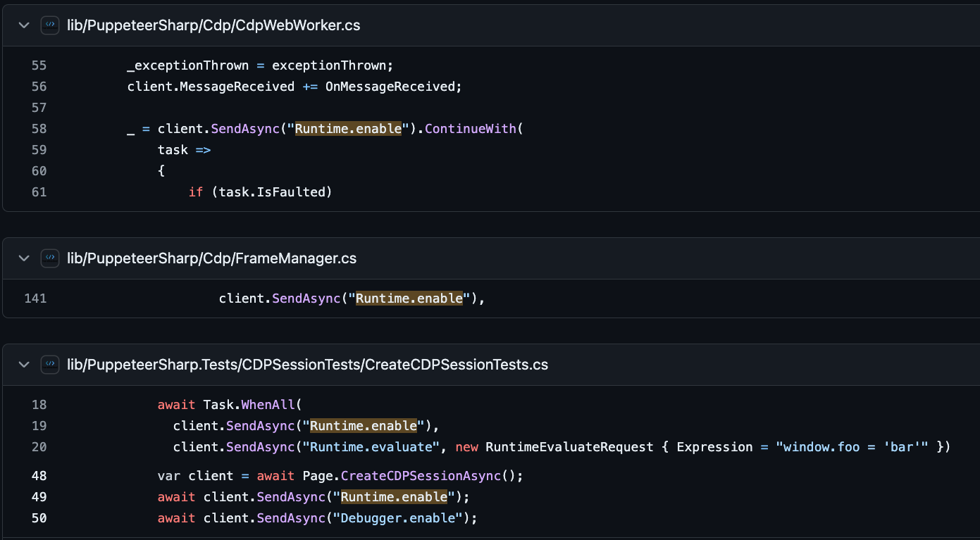
Task: Click the "window.foo = 'bar'" string
Action: [x=852, y=447]
